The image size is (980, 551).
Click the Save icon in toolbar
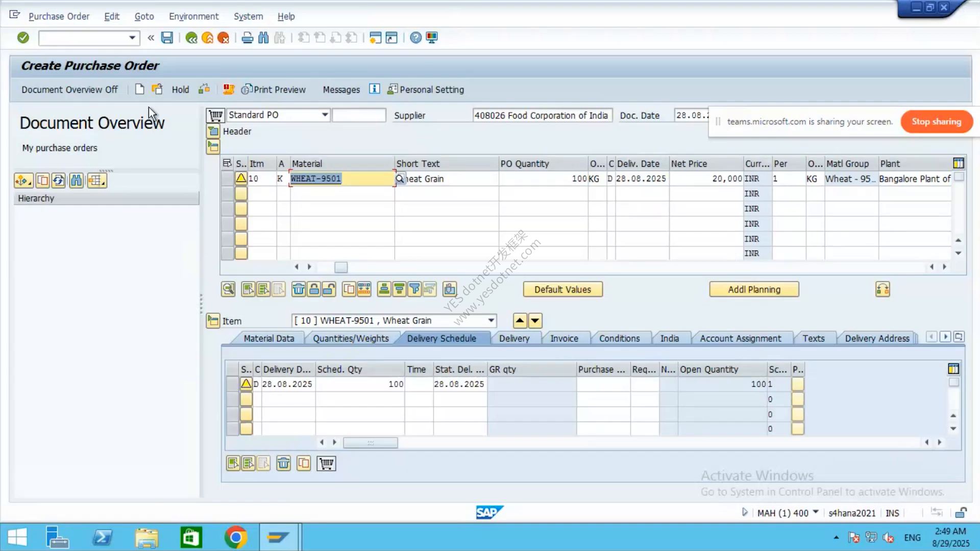tap(167, 37)
